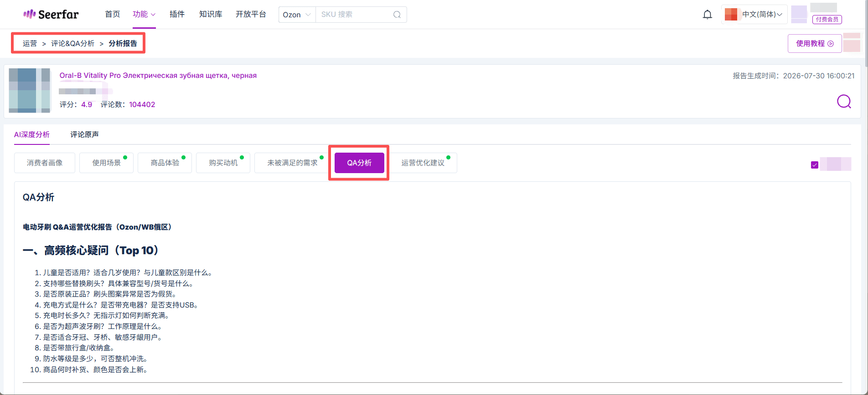868x395 pixels.
Task: Expand the 功能 menu
Action: click(144, 15)
